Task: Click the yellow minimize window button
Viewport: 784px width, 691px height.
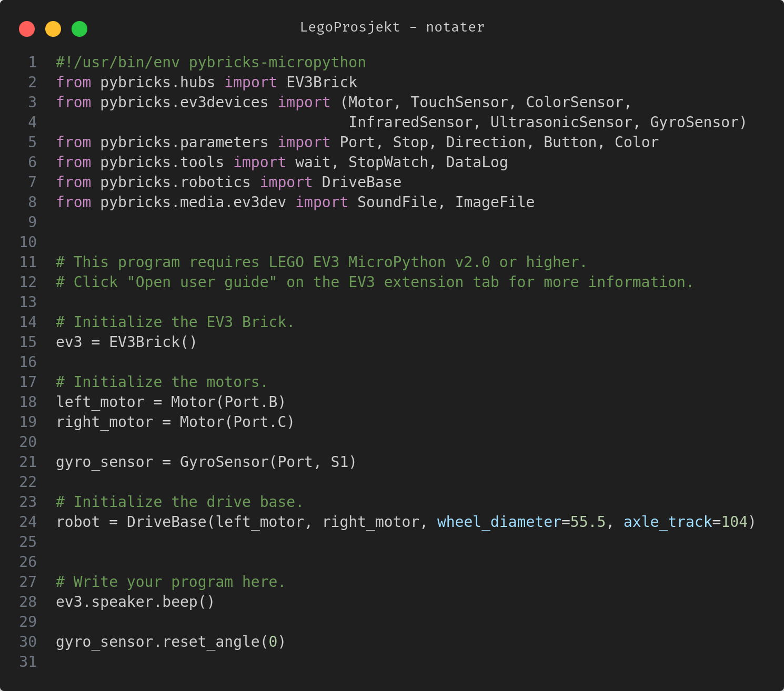Action: pos(53,29)
